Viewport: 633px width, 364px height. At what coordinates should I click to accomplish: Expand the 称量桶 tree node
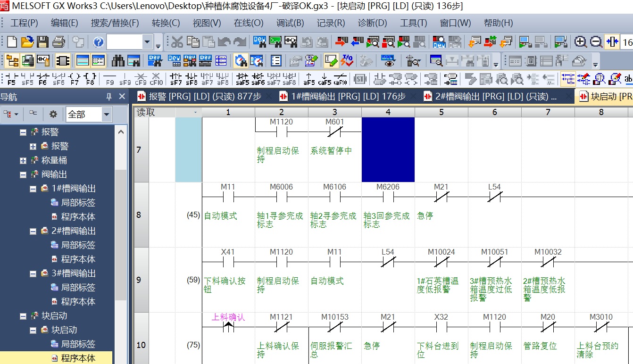[x=23, y=161]
